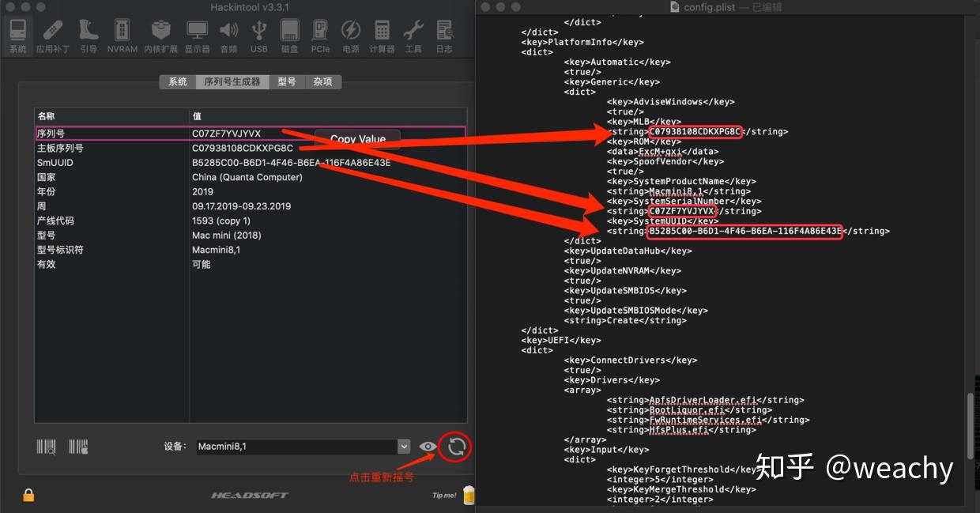Click the padlock icon at bottom left
Screen dimensions: 980x513
pyautogui.click(x=28, y=496)
